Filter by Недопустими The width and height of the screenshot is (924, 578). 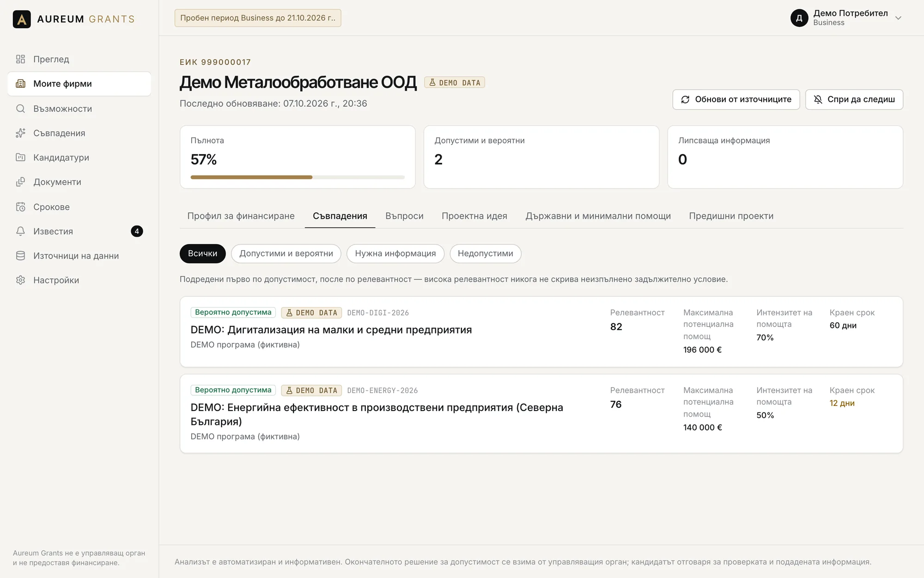pyautogui.click(x=486, y=253)
